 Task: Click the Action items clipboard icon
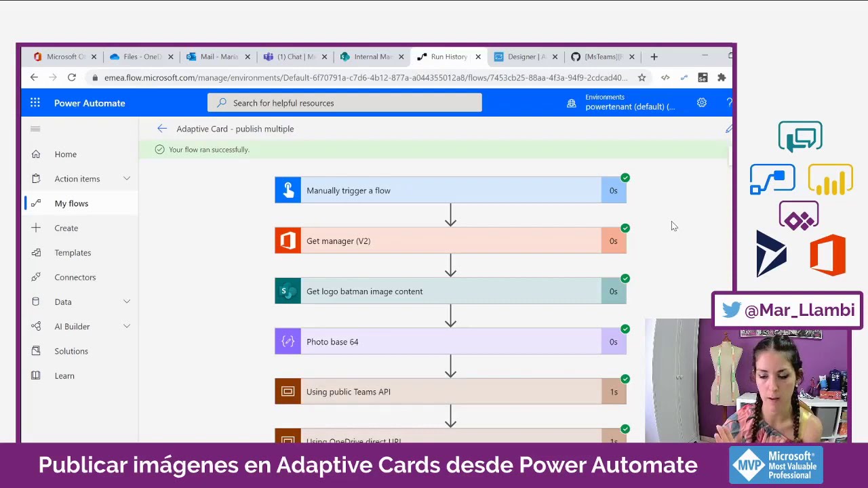pos(36,179)
